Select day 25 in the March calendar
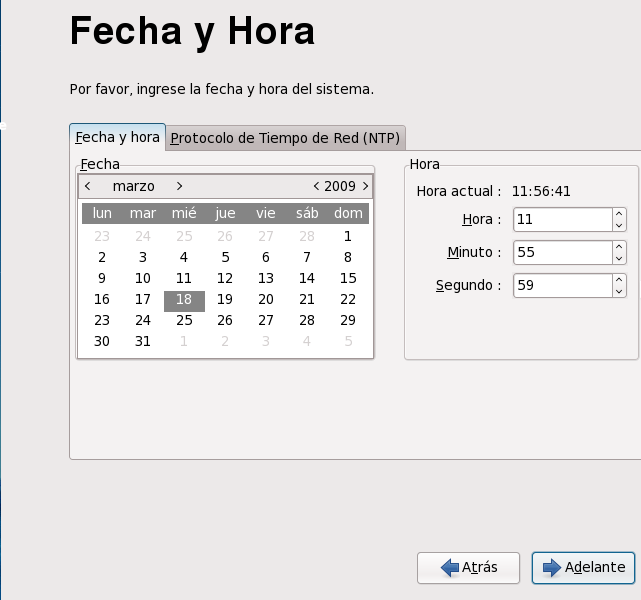This screenshot has width=641, height=600. pos(184,320)
